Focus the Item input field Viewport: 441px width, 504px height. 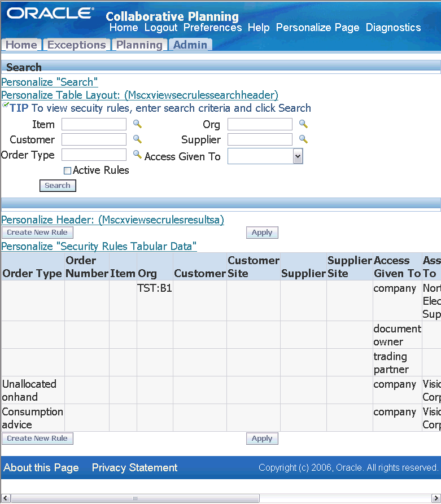(x=94, y=124)
